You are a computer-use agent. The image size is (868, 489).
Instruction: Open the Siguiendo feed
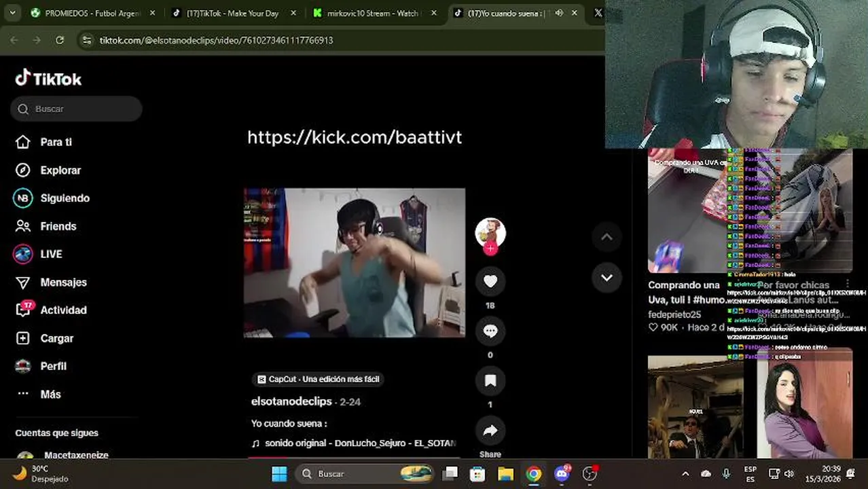click(52, 198)
